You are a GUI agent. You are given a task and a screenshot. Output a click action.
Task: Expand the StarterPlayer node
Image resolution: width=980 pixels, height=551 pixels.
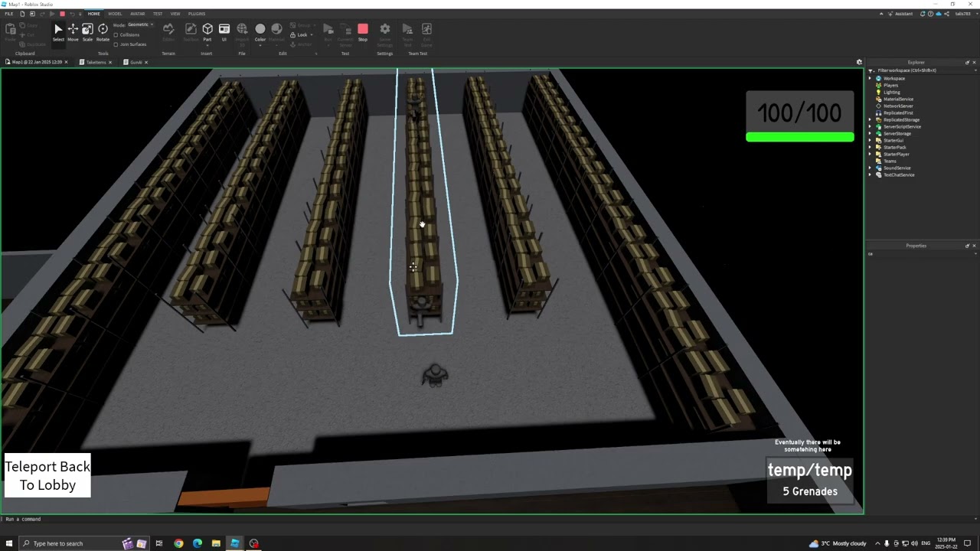[x=871, y=155]
